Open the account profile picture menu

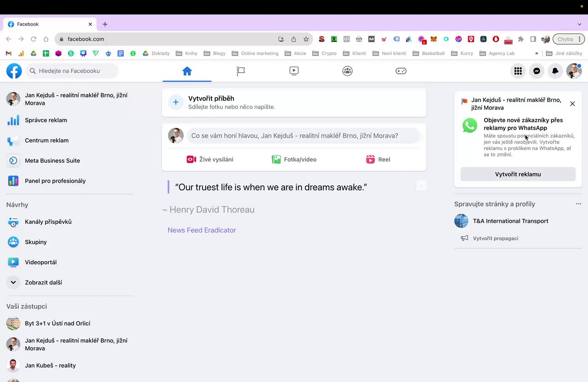574,71
